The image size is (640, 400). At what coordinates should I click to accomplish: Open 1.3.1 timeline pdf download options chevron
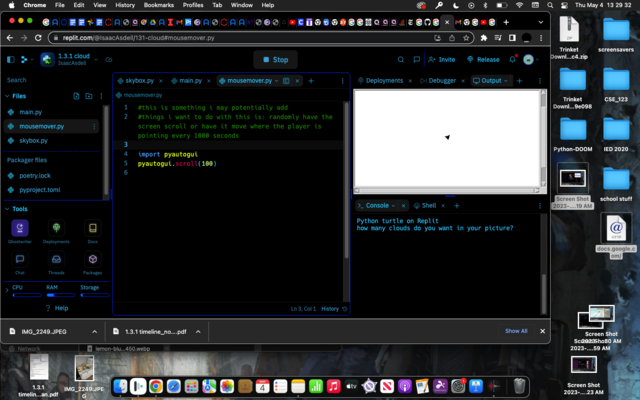[198, 331]
